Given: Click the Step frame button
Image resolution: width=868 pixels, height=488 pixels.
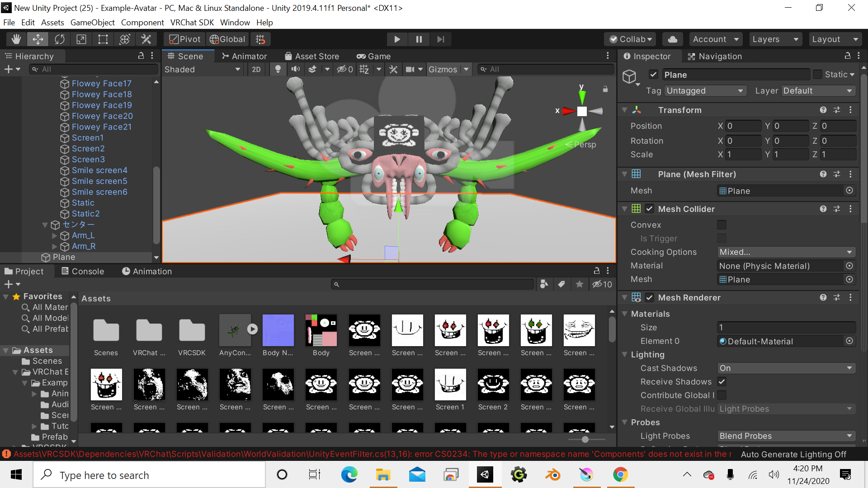Looking at the screenshot, I should tap(440, 39).
